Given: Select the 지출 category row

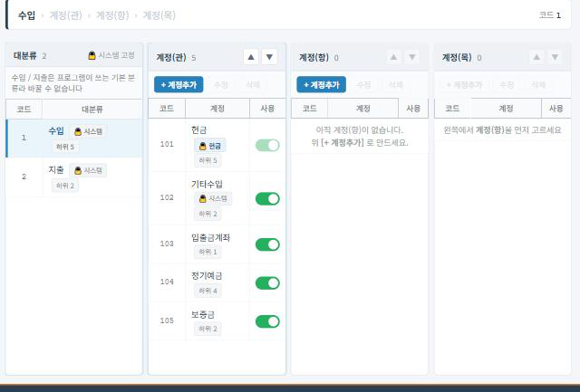Looking at the screenshot, I should pos(74,177).
